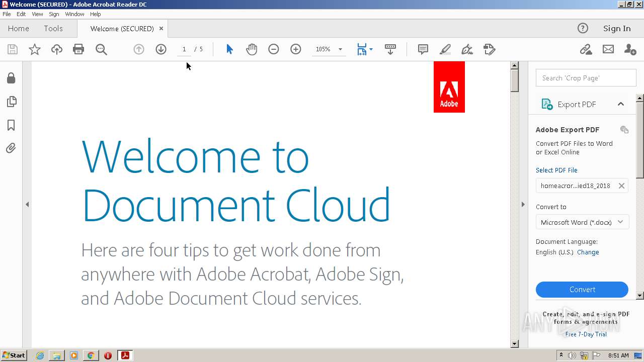The height and width of the screenshot is (362, 644).
Task: Click the document vertical scrollbar thumb
Action: pyautogui.click(x=514, y=80)
